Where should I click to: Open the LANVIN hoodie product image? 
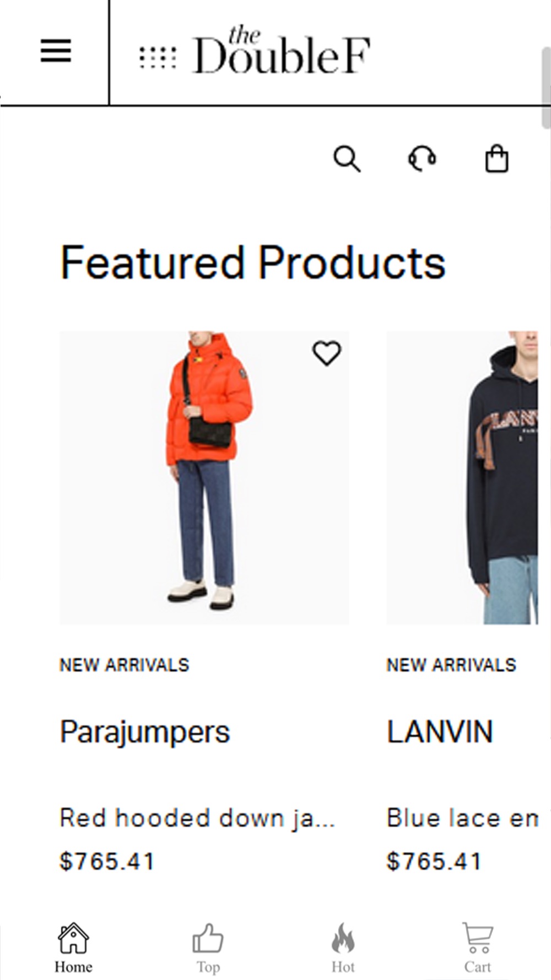click(x=462, y=477)
